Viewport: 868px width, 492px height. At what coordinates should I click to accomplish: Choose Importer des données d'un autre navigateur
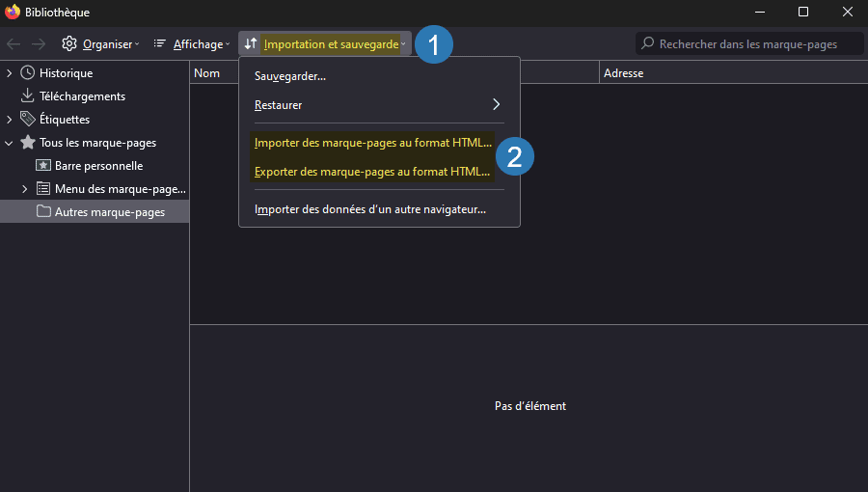point(379,209)
